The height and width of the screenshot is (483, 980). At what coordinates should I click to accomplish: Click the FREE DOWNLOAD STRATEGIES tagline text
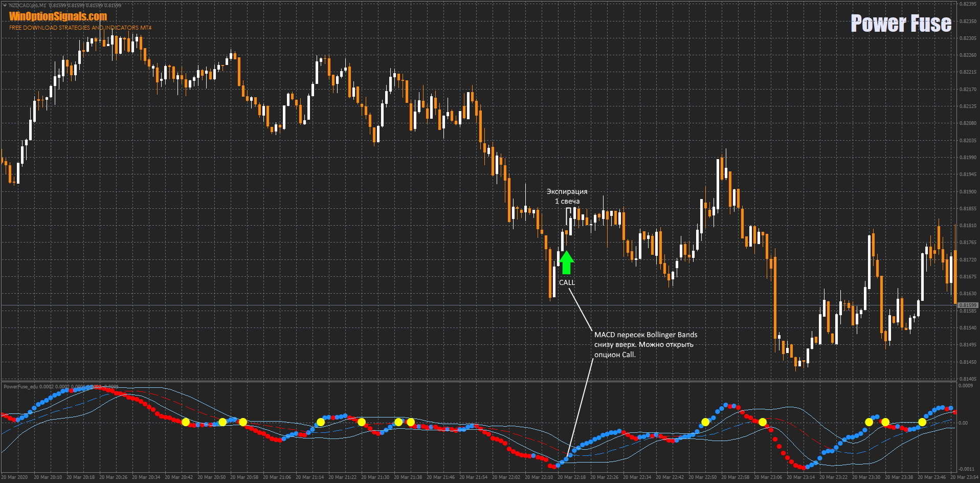click(80, 28)
